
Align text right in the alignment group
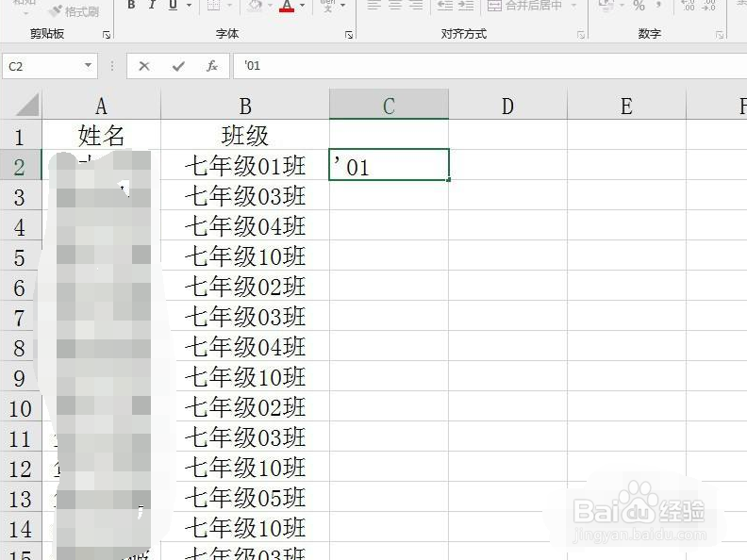tap(416, 6)
